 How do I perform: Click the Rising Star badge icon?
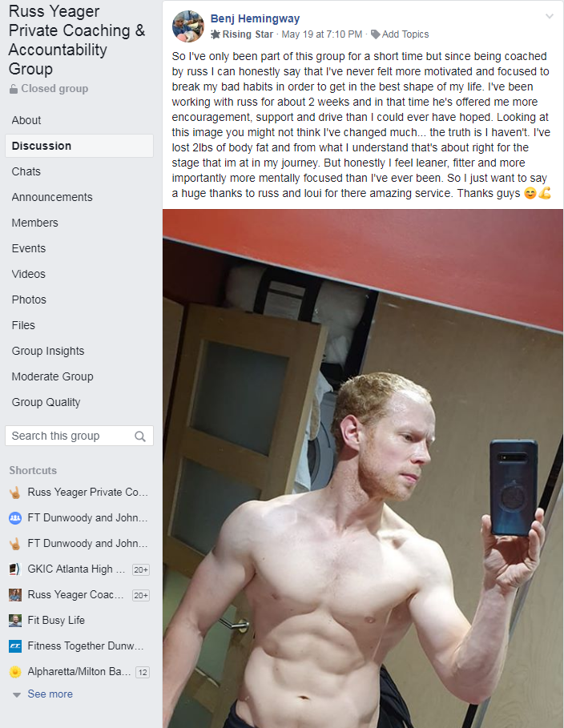215,34
